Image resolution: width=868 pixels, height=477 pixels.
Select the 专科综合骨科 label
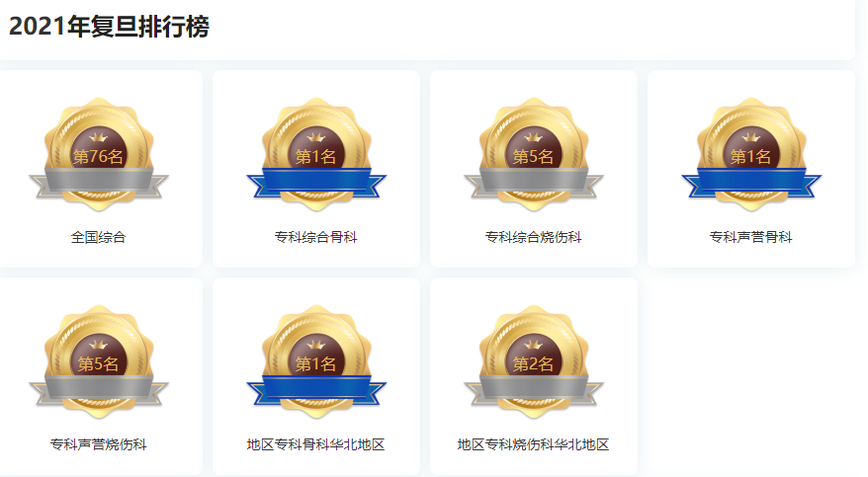click(x=316, y=237)
